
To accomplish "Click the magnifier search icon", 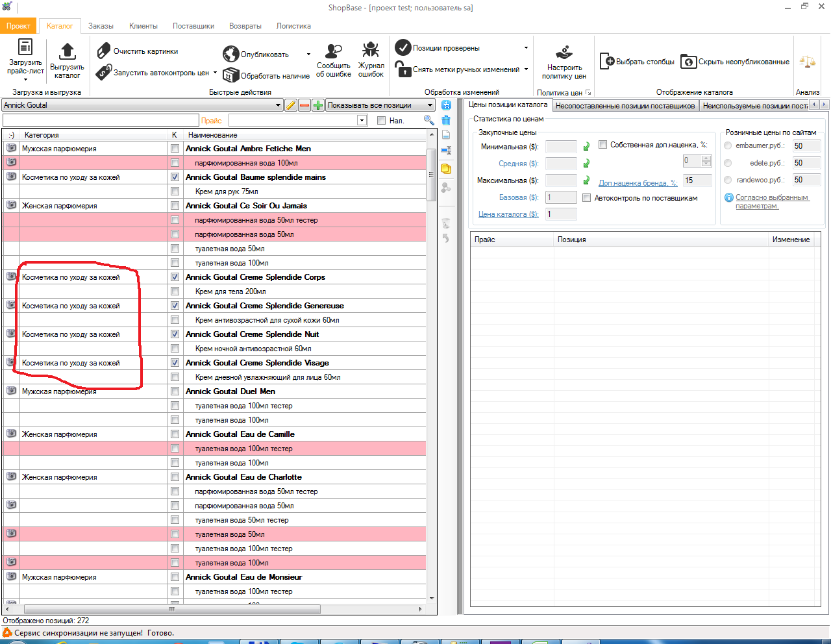I will pyautogui.click(x=428, y=120).
